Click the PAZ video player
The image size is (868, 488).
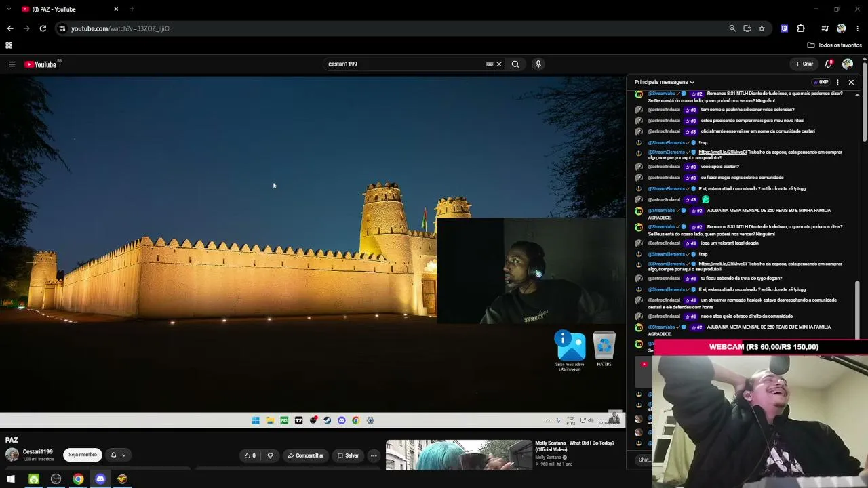[x=313, y=251]
